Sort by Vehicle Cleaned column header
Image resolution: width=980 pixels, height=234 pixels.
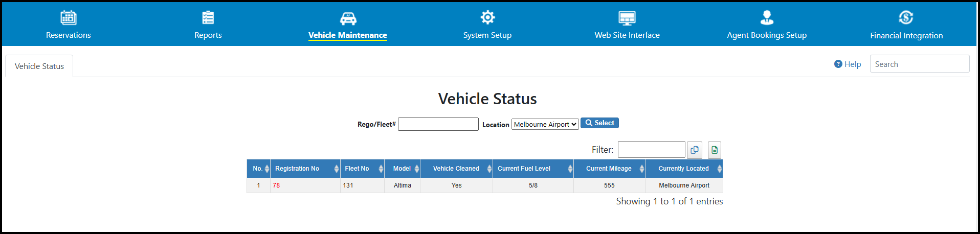456,169
